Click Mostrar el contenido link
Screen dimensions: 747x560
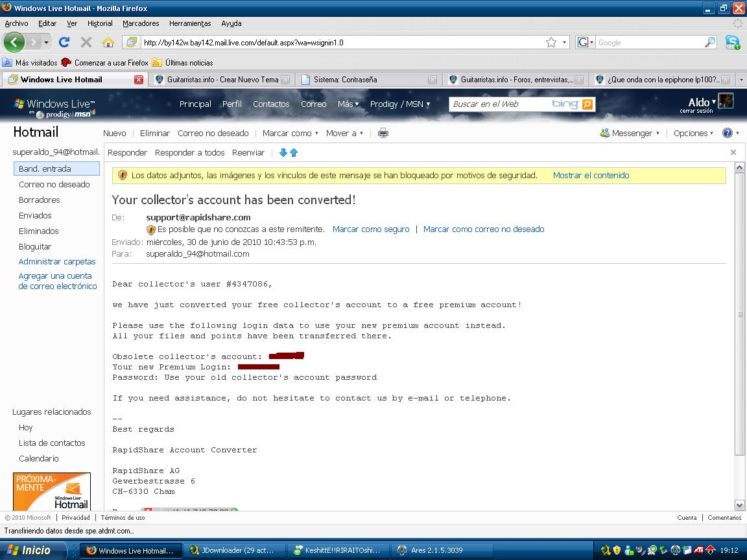[x=591, y=175]
